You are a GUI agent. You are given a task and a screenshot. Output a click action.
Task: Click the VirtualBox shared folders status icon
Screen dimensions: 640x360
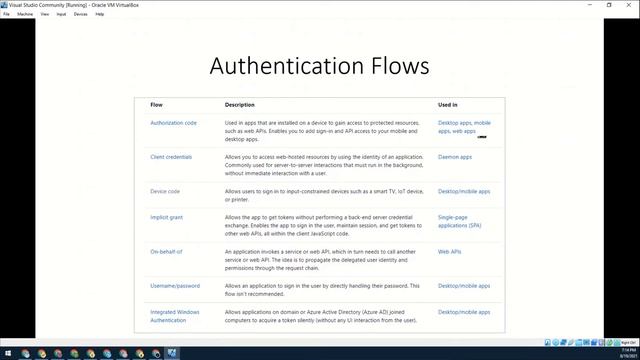tap(579, 342)
